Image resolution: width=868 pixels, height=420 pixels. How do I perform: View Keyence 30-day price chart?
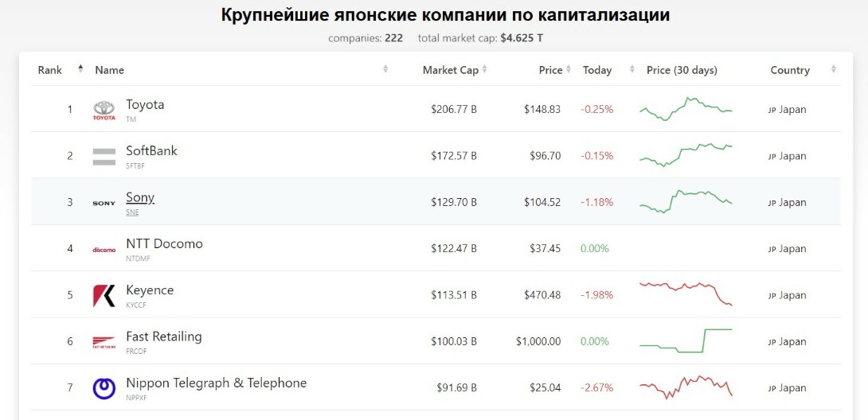(x=686, y=294)
